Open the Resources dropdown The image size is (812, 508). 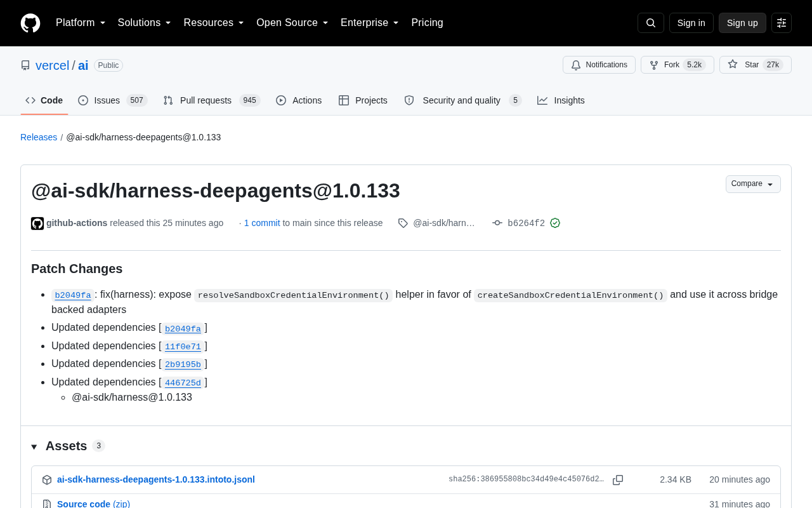tap(214, 23)
